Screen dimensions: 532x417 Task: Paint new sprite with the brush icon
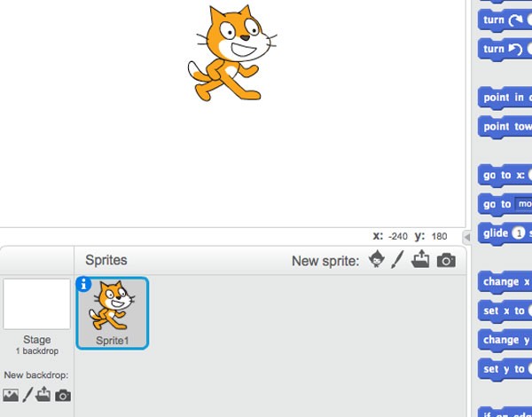tap(397, 260)
